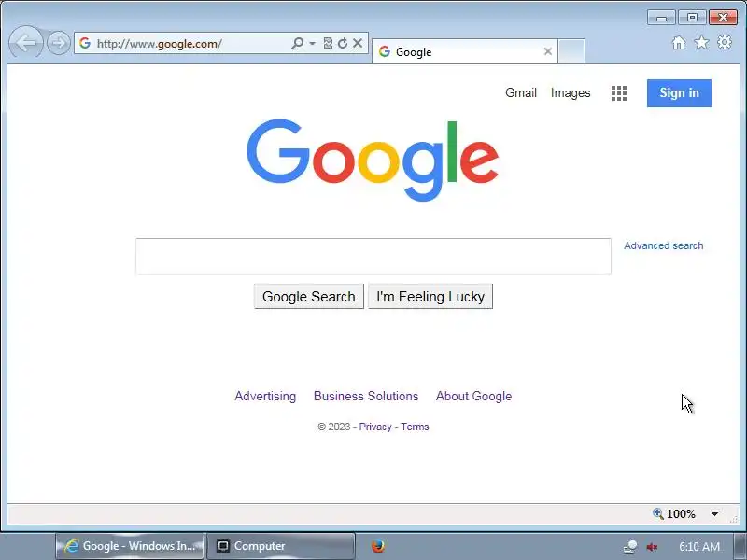Image resolution: width=747 pixels, height=560 pixels.
Task: Open the Tools gear menu
Action: (x=725, y=42)
